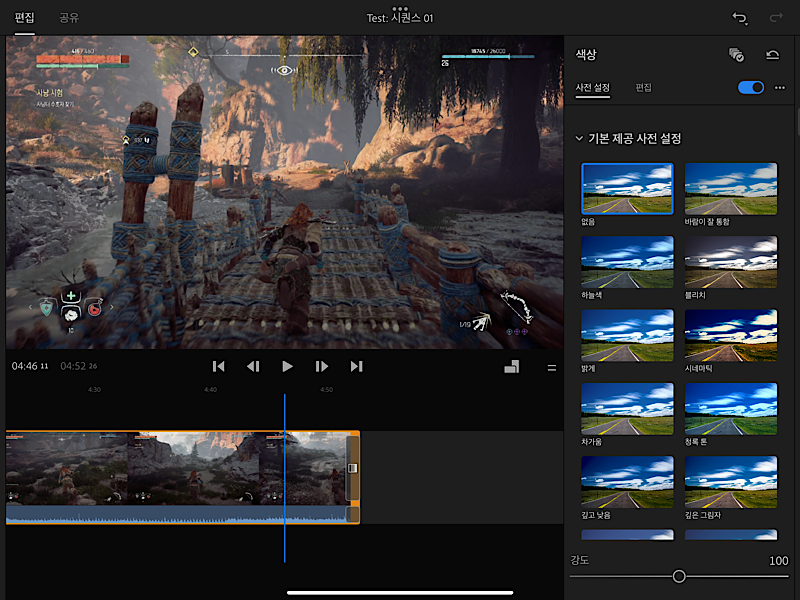This screenshot has height=600, width=800.
Task: Apply the 차가움 preset
Action: [x=627, y=409]
